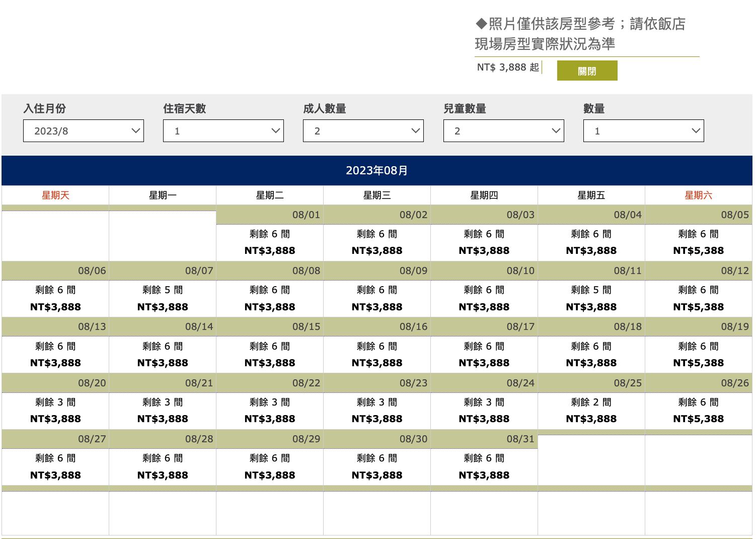The height and width of the screenshot is (539, 756).
Task: Open the 入住月份 (check-in month) dropdown
Action: tap(83, 130)
